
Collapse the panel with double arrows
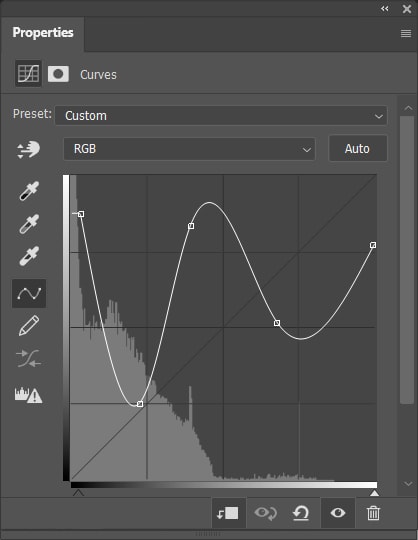[x=385, y=9]
